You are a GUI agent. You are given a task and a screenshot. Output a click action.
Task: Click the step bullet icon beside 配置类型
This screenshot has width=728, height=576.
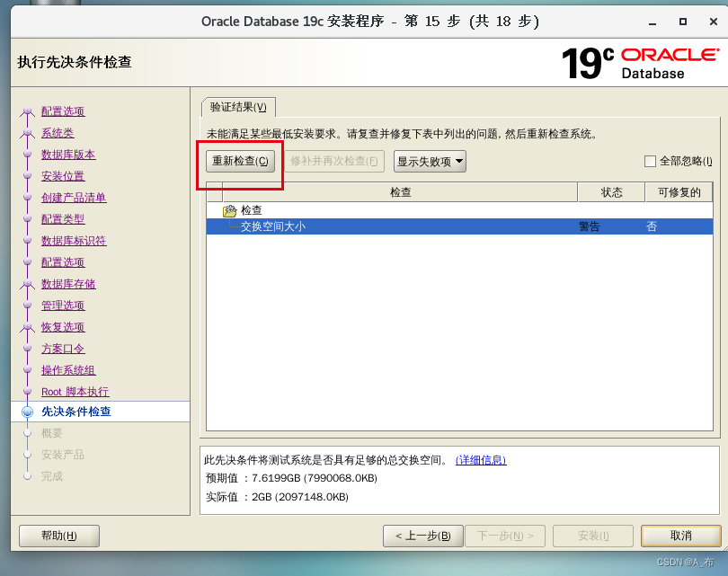(27, 219)
